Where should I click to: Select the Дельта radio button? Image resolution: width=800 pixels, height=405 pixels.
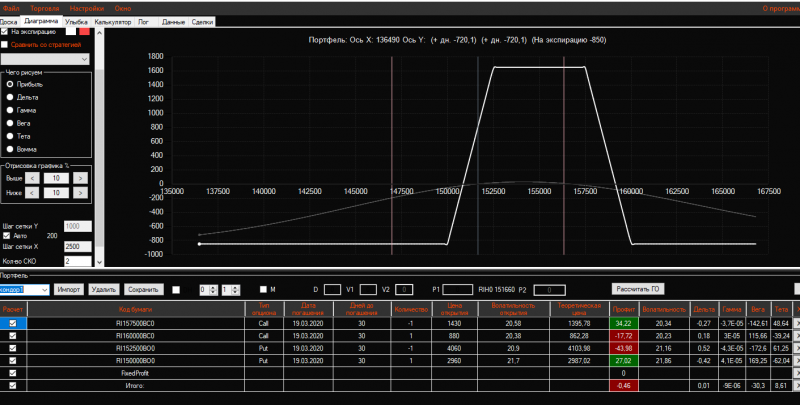[10, 97]
